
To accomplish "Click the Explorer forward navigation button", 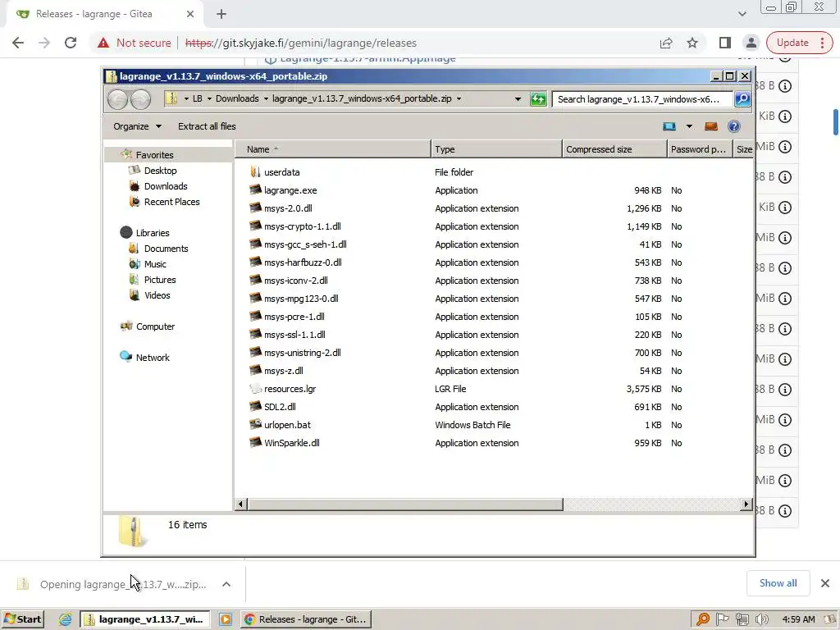I will (x=141, y=99).
